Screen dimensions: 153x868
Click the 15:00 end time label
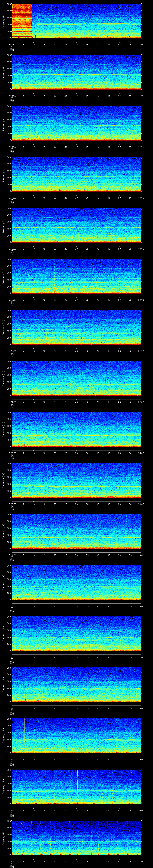[141, 44]
